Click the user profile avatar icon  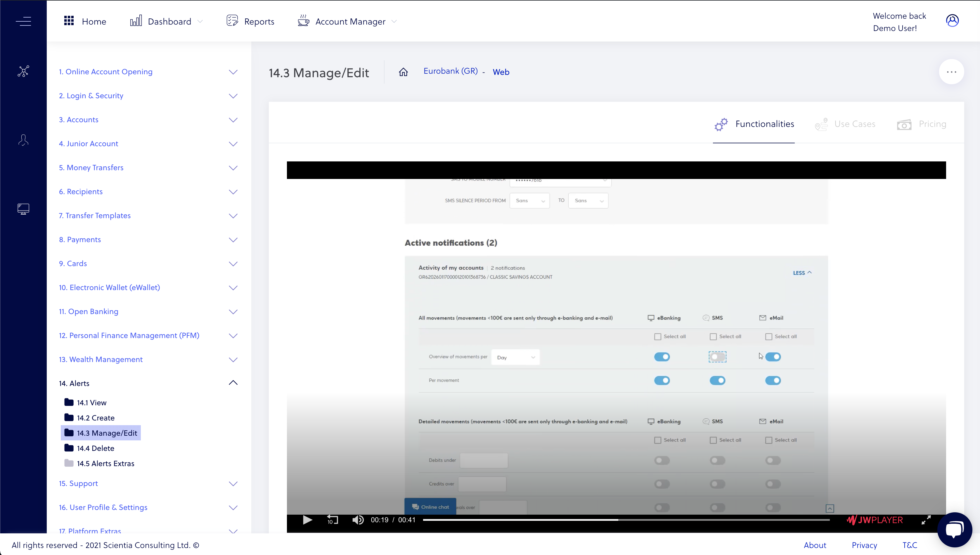951,20
